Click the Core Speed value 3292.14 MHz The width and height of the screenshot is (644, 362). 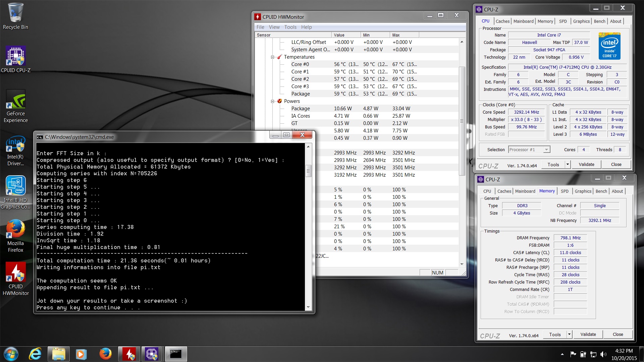click(526, 112)
